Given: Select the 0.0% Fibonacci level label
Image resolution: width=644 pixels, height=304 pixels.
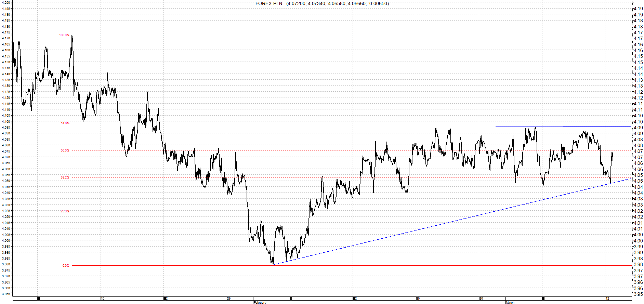Looking at the screenshot, I should pos(66,266).
